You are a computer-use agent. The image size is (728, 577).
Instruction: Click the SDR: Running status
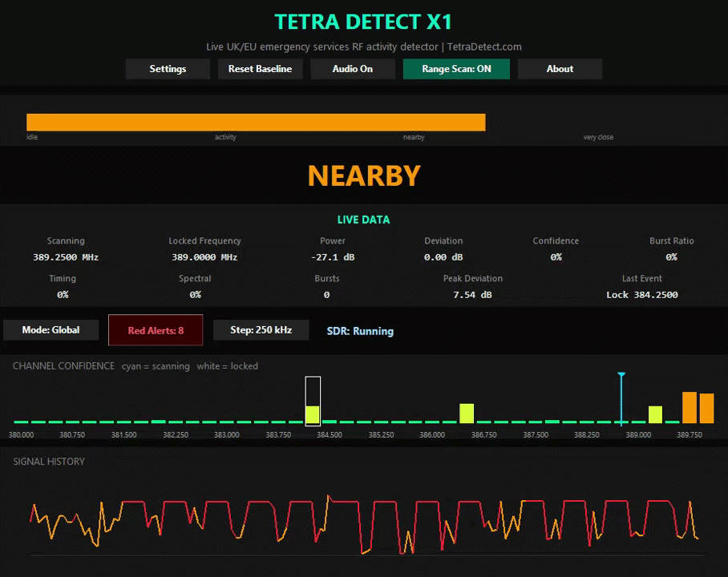360,331
